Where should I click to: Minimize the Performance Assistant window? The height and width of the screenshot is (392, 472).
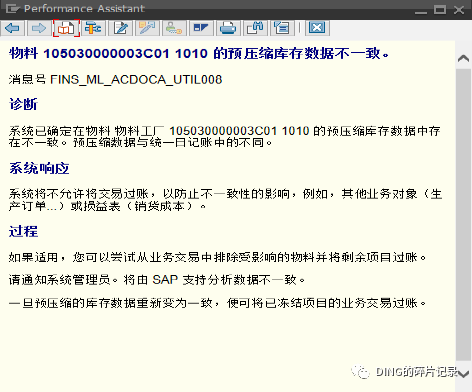click(x=421, y=12)
